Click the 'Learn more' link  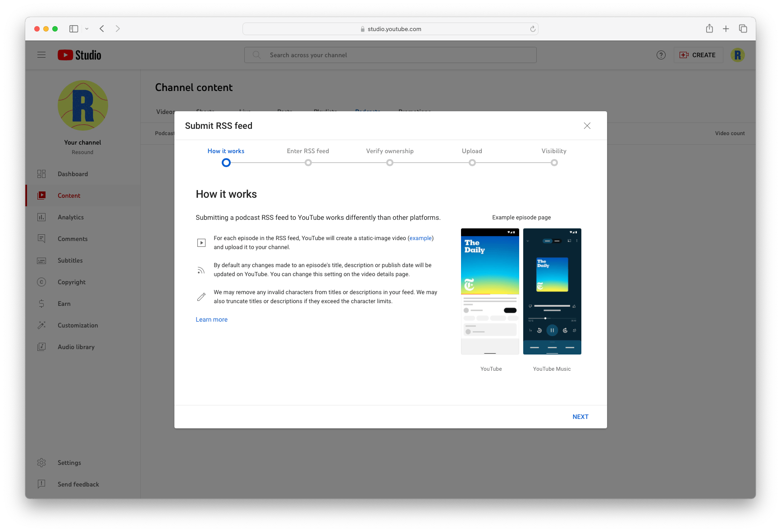[211, 319]
